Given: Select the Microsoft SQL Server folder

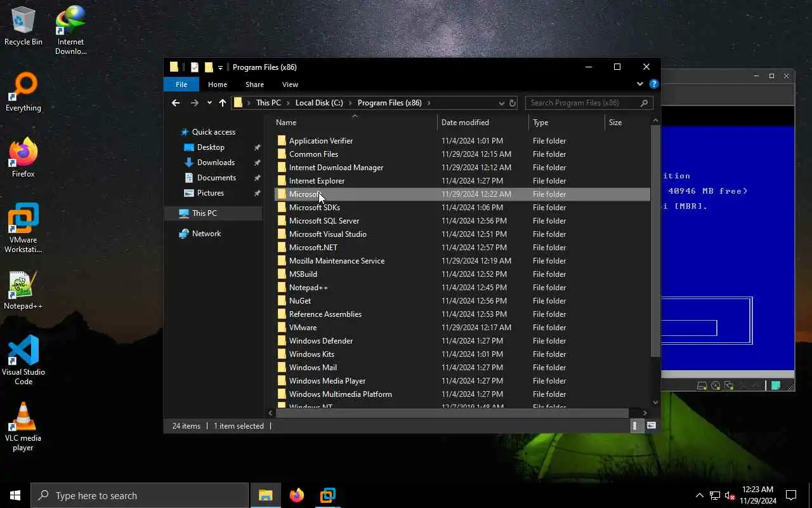Looking at the screenshot, I should (462, 221).
